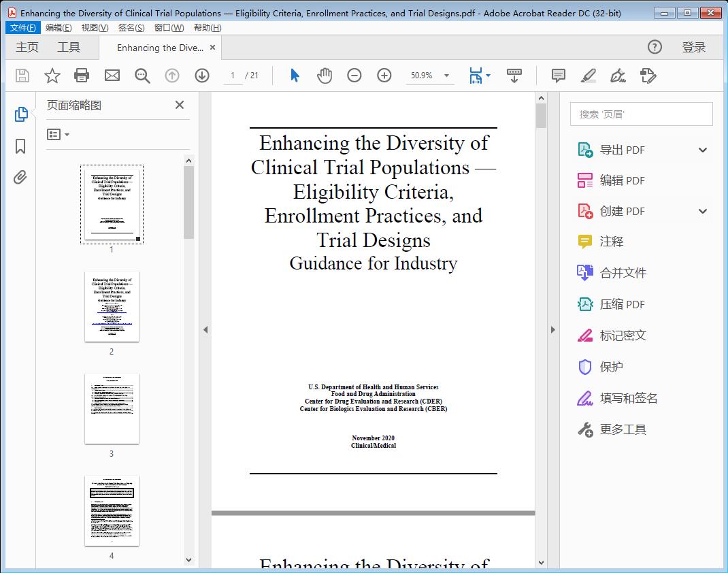Toggle Reading mode display icon
This screenshot has height=573, width=728.
point(514,76)
